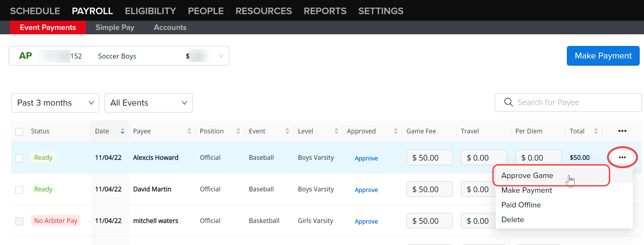Open the header column options ellipsis
The image size is (644, 245).
[622, 131]
